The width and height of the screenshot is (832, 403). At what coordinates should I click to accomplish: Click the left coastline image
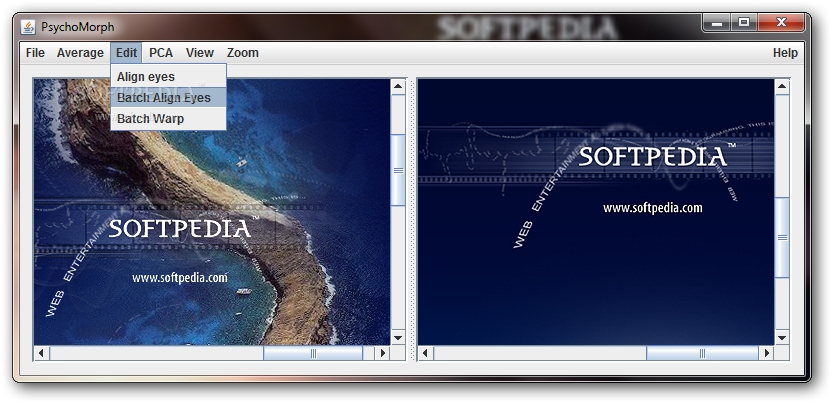pos(212,212)
